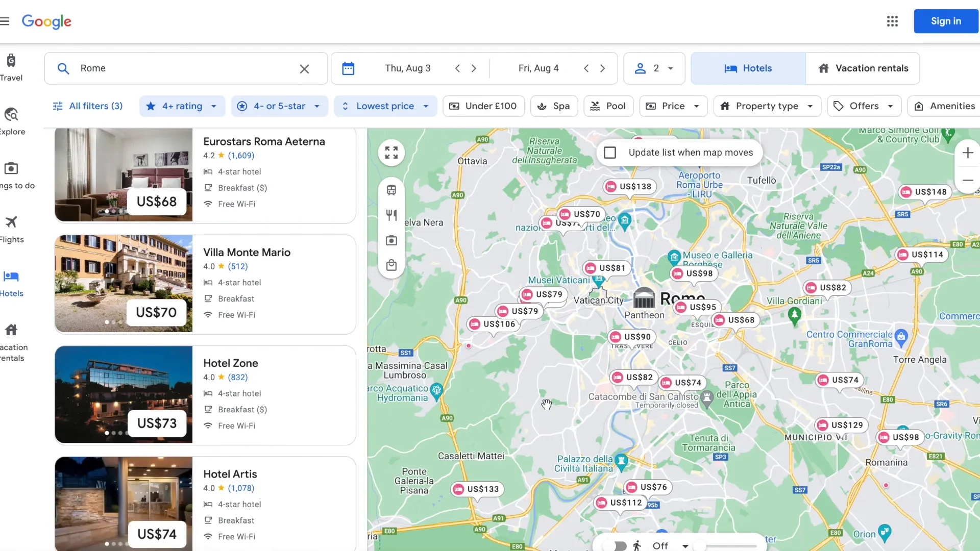The height and width of the screenshot is (551, 980).
Task: Select the US$90 map pin
Action: [631, 337]
